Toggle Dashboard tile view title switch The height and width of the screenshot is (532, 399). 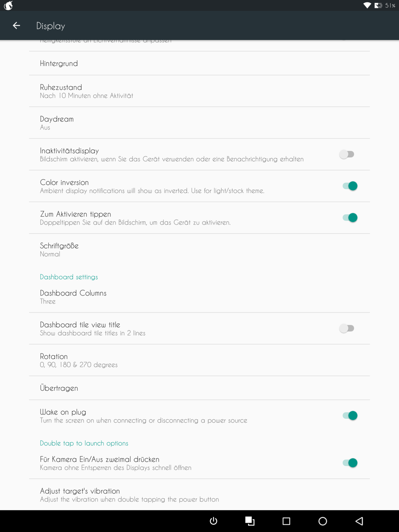pyautogui.click(x=347, y=328)
